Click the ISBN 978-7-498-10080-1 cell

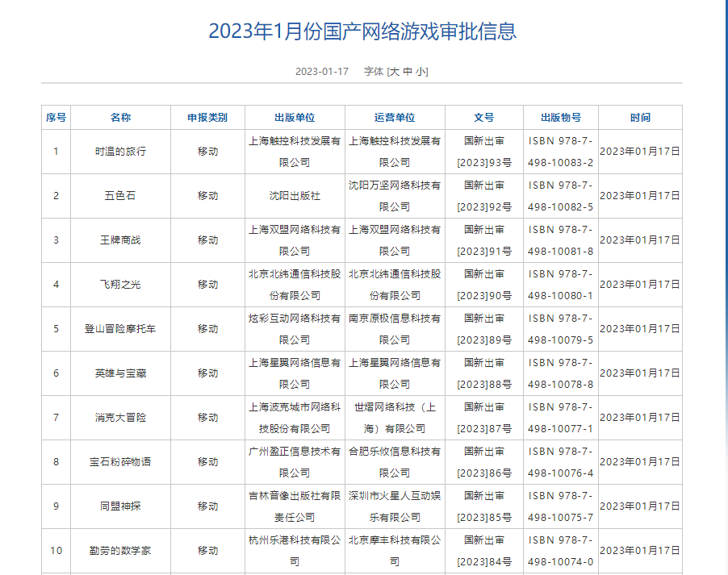560,285
